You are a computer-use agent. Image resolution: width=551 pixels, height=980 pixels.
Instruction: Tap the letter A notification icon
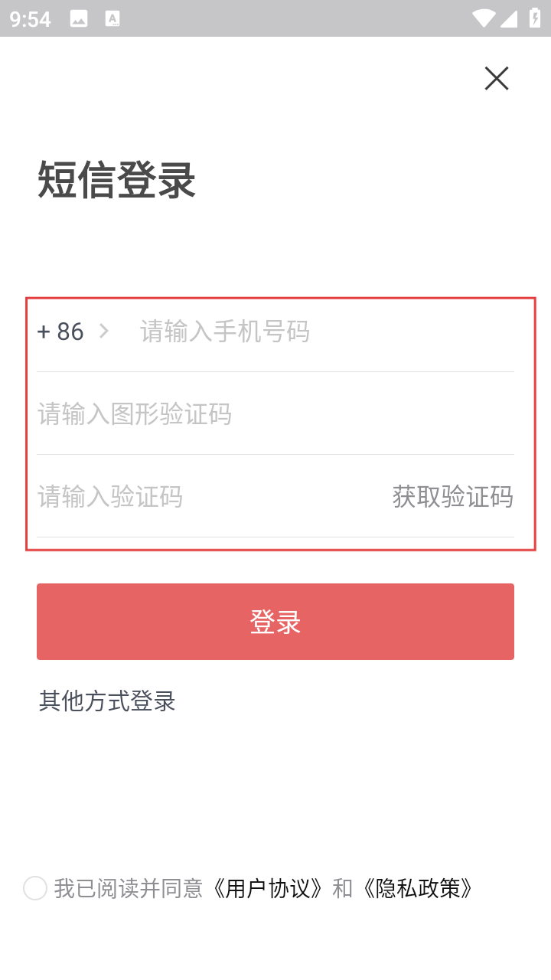tap(112, 19)
